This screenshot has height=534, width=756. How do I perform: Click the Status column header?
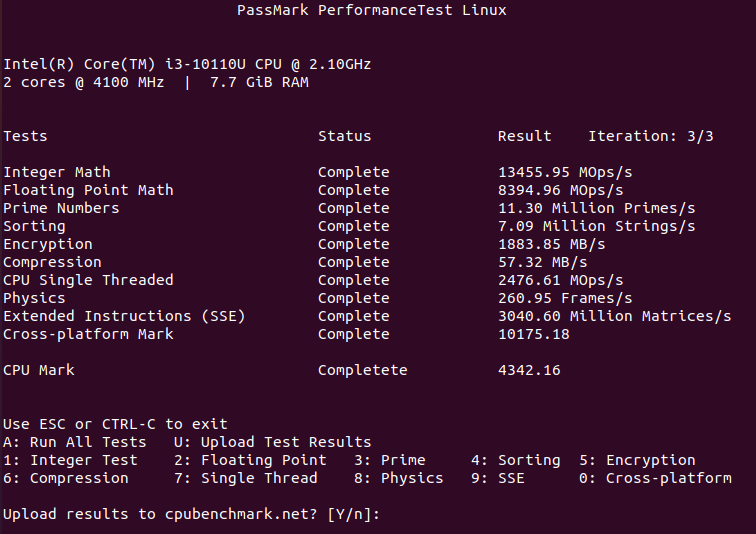point(345,136)
